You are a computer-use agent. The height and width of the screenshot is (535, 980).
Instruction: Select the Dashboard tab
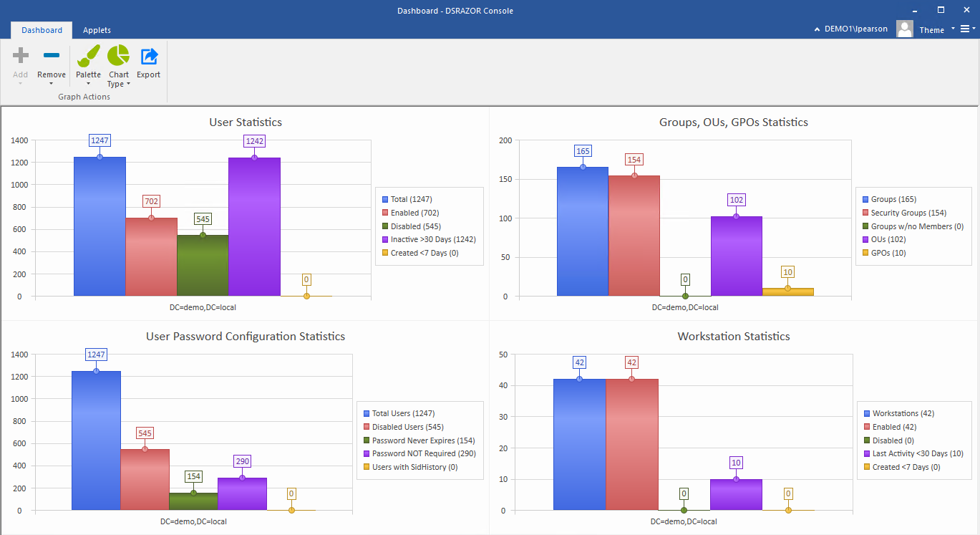tap(41, 30)
